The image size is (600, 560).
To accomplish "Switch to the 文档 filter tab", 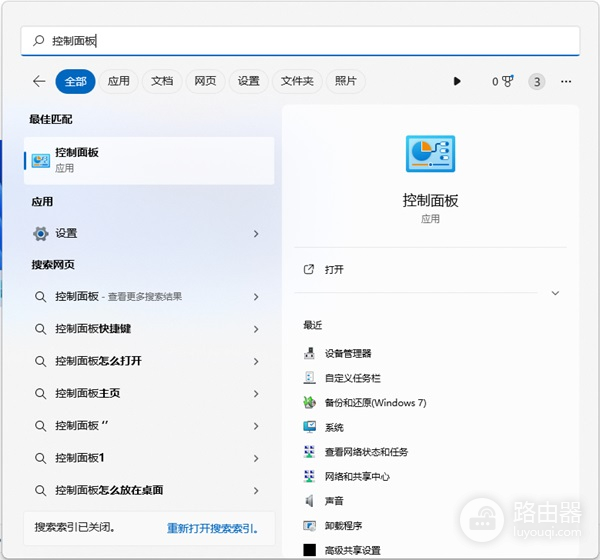I will 162,82.
